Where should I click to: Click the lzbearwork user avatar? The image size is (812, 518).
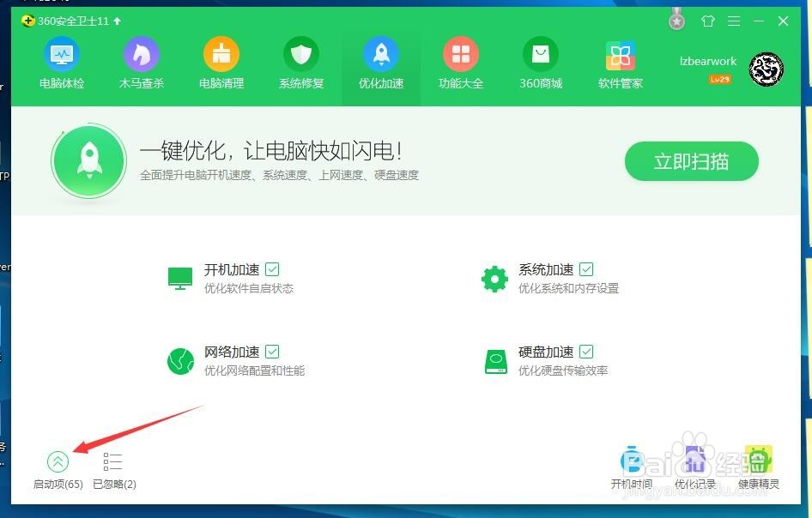point(766,69)
